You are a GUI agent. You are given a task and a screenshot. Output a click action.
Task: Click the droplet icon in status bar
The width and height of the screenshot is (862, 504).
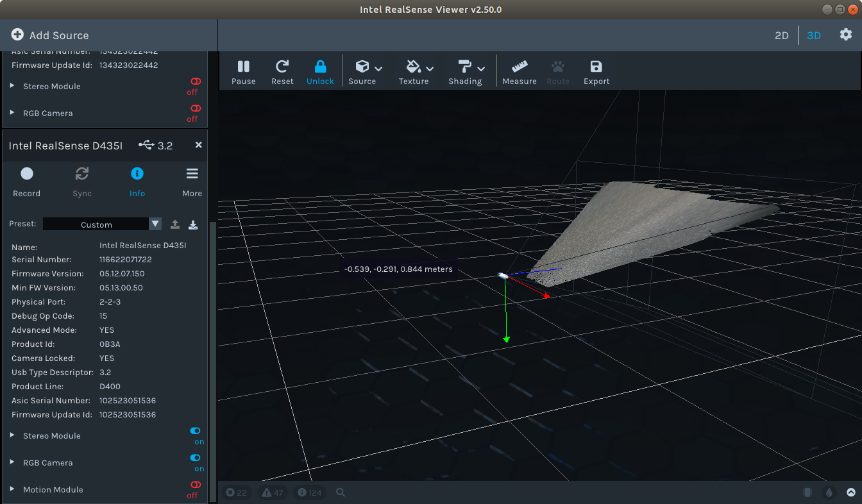click(829, 492)
